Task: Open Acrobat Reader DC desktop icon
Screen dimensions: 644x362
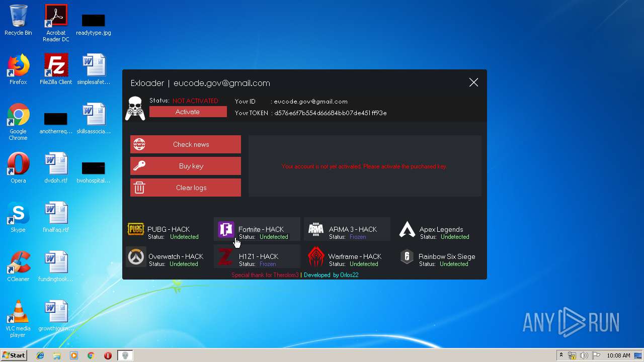Action: 56,23
